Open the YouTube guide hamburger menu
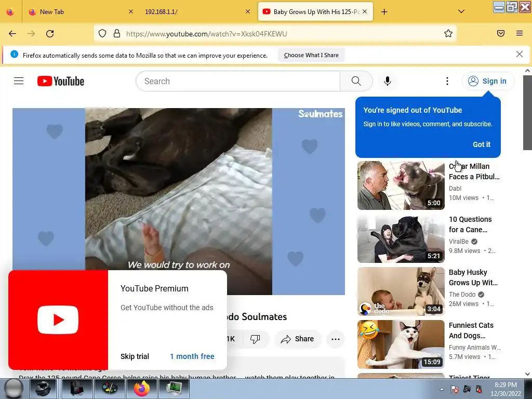 [19, 81]
